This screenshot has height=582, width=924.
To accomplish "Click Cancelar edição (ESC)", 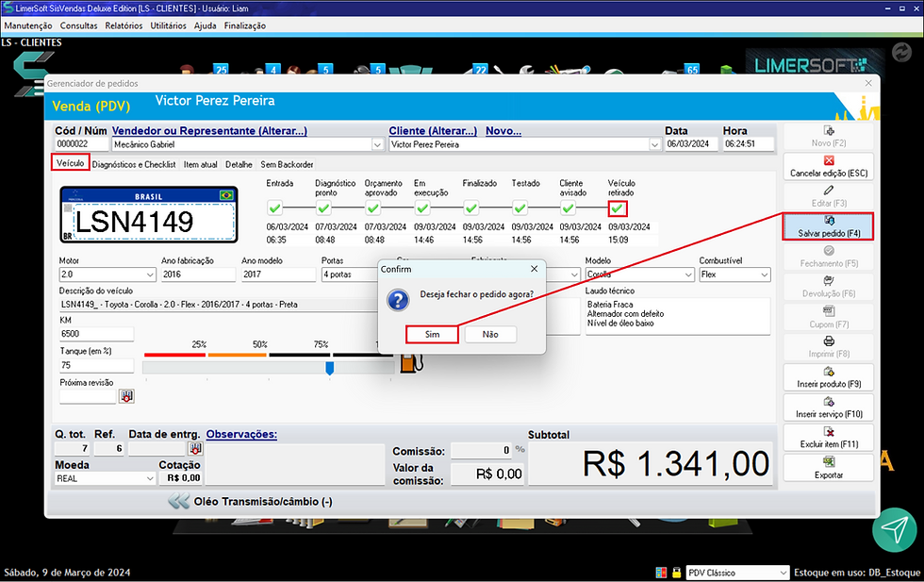I will tap(827, 167).
